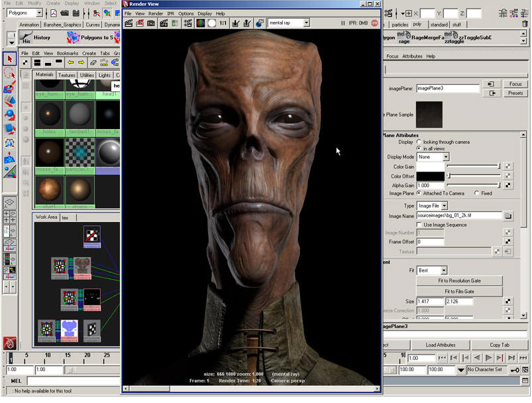
Task: Select the Move tool cone icon
Action: (x=9, y=101)
